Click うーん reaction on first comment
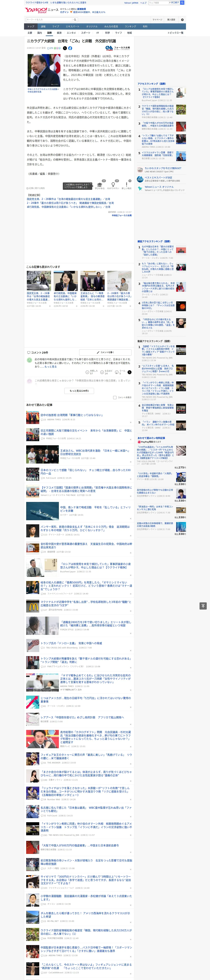 click(x=117, y=372)
